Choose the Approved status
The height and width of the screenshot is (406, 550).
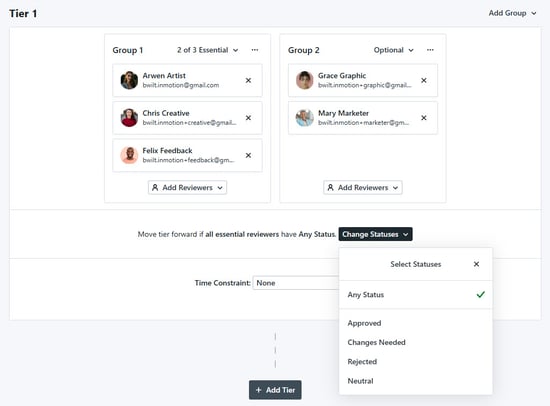pyautogui.click(x=416, y=323)
